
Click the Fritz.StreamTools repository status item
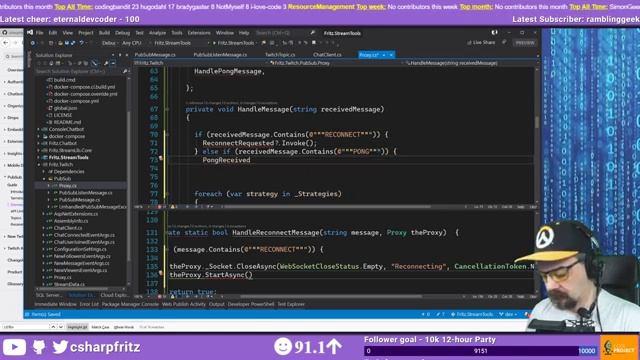[472, 314]
